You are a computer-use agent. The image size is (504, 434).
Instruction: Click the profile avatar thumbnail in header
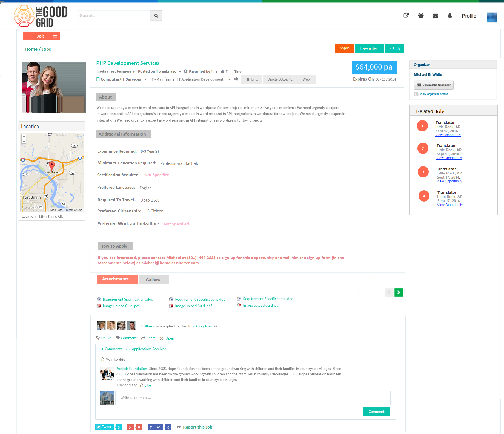coord(492,17)
